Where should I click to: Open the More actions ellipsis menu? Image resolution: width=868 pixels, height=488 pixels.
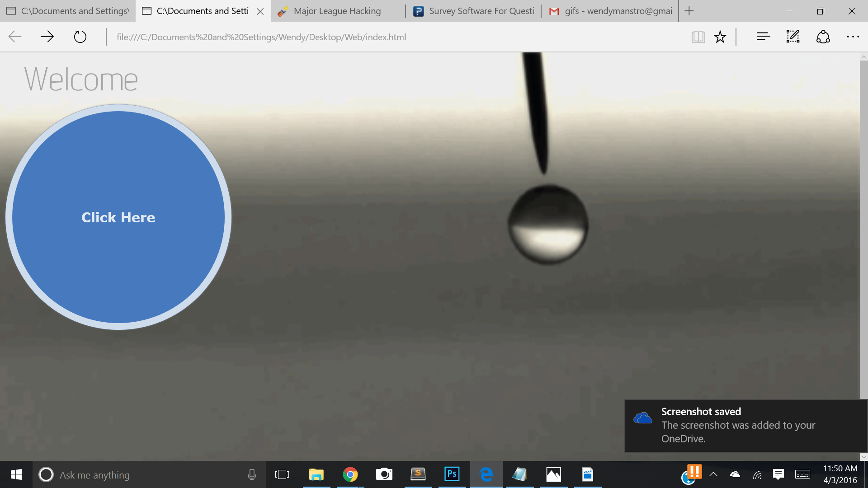[x=853, y=37]
